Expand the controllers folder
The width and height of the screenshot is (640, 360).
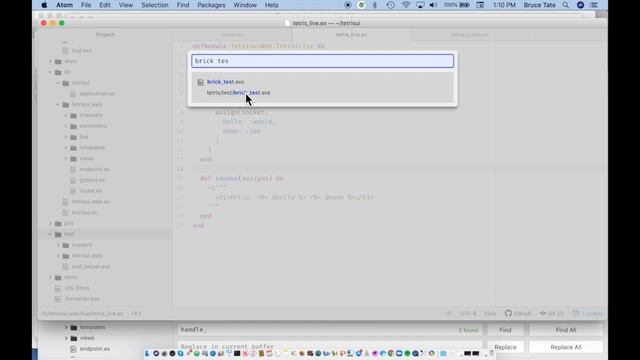[x=66, y=126]
